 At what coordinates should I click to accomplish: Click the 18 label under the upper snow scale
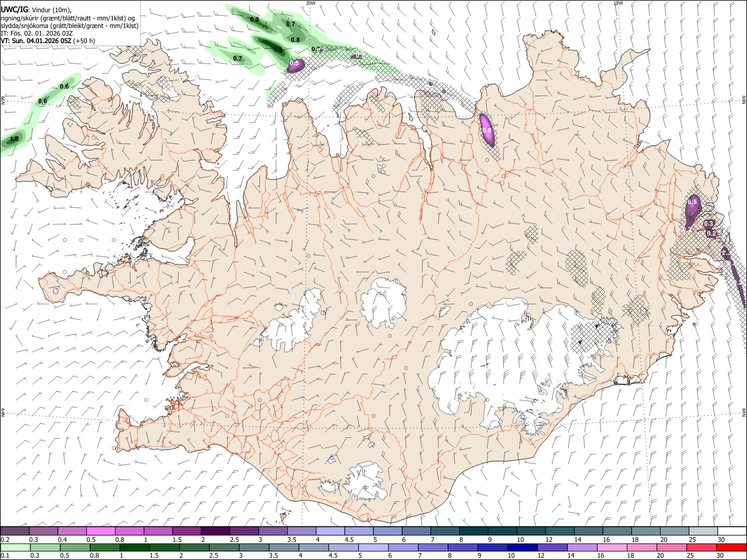point(634,540)
